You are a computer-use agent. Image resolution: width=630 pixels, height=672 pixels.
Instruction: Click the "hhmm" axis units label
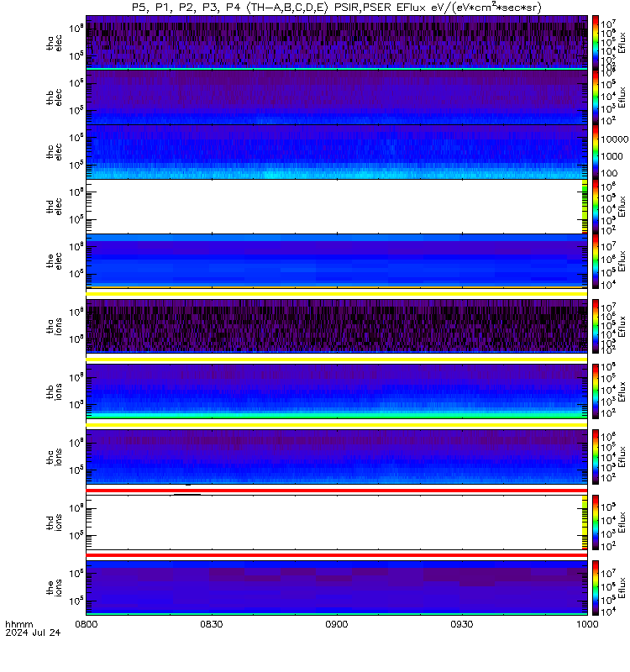click(x=18, y=624)
